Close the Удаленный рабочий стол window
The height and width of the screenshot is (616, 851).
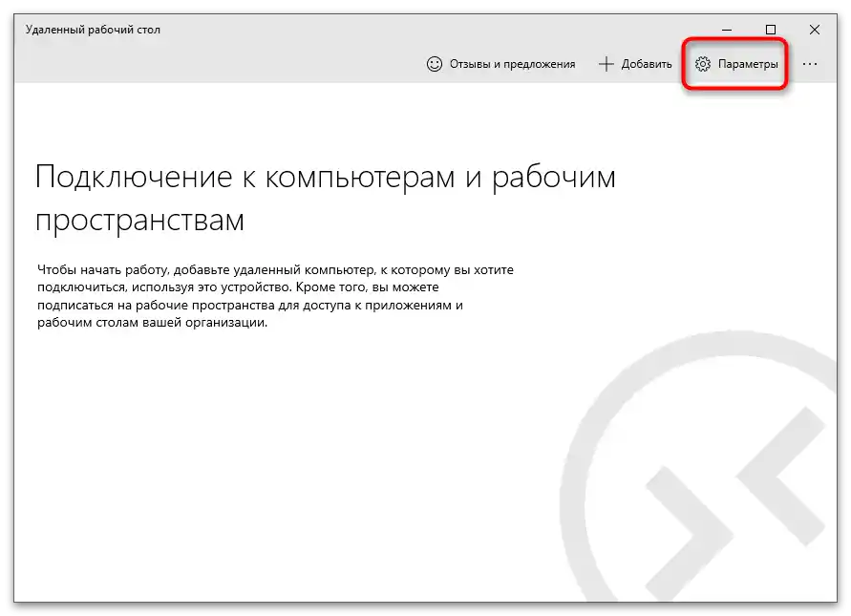point(814,30)
